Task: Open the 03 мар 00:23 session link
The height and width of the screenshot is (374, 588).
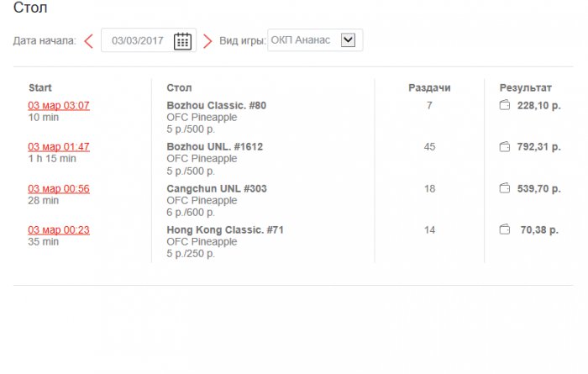Action: coord(59,229)
